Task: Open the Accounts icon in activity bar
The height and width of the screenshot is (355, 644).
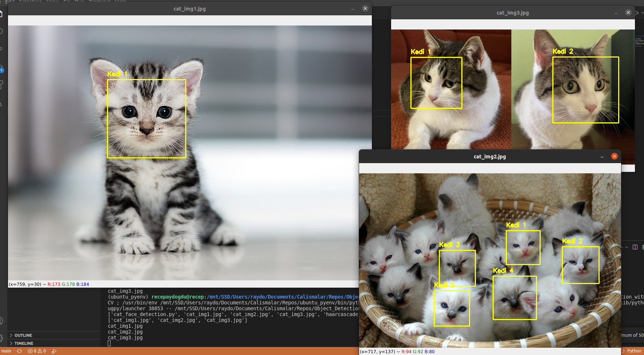Action: coord(1,321)
